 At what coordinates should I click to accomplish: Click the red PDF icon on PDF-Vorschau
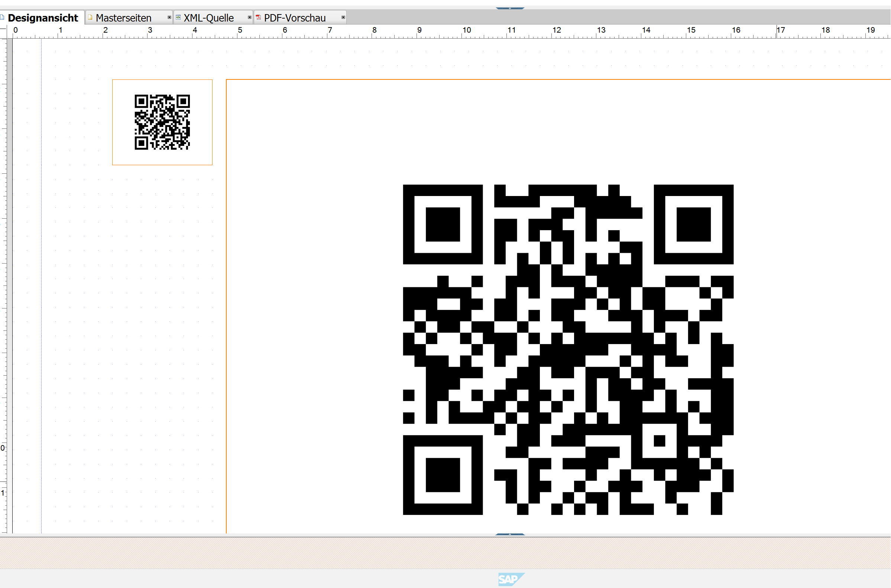258,17
